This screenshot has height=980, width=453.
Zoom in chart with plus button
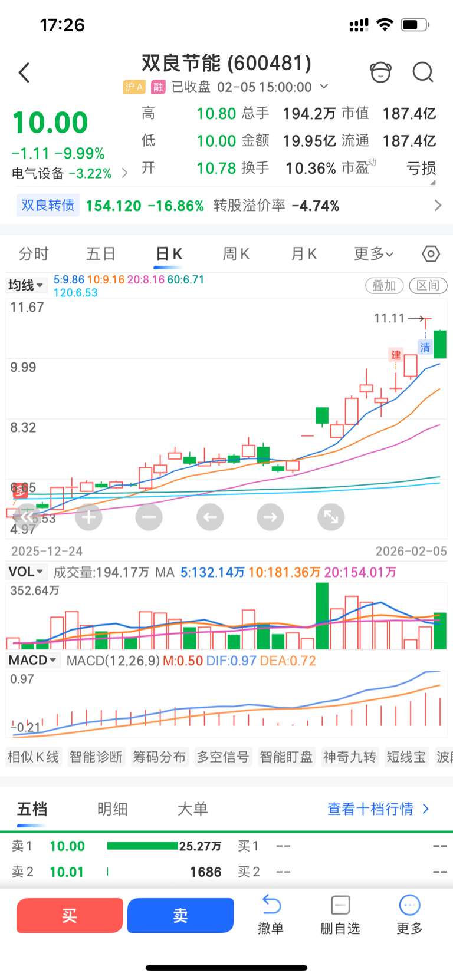coord(88,517)
